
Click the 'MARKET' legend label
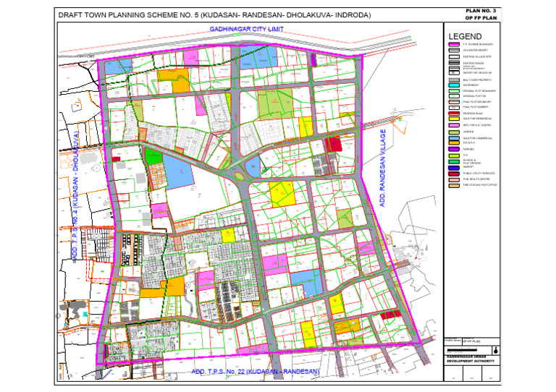[468, 167]
